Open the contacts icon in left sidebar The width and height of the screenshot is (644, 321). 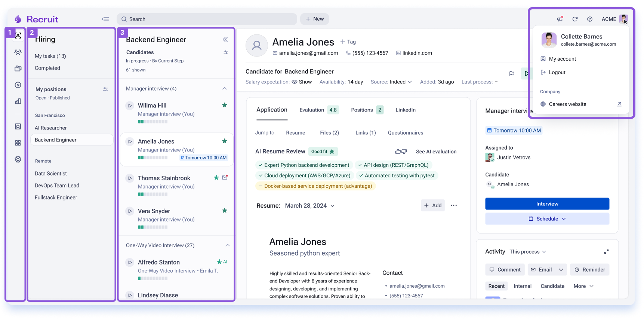18,126
